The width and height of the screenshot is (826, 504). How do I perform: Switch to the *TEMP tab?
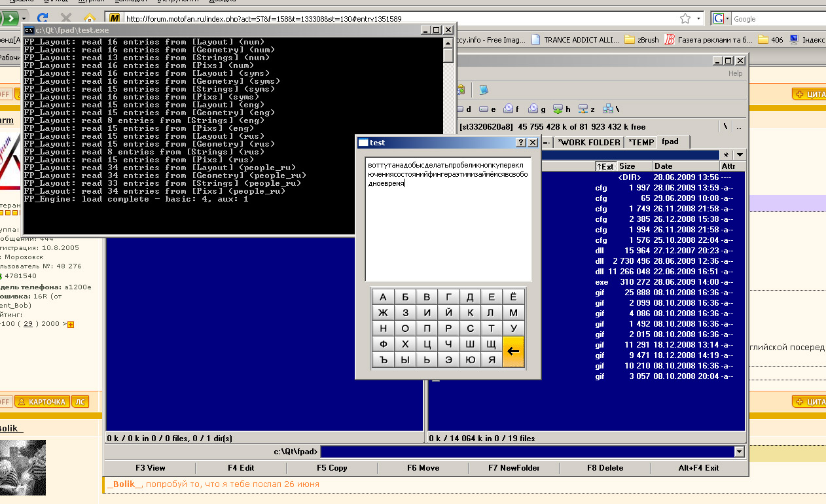(x=640, y=142)
